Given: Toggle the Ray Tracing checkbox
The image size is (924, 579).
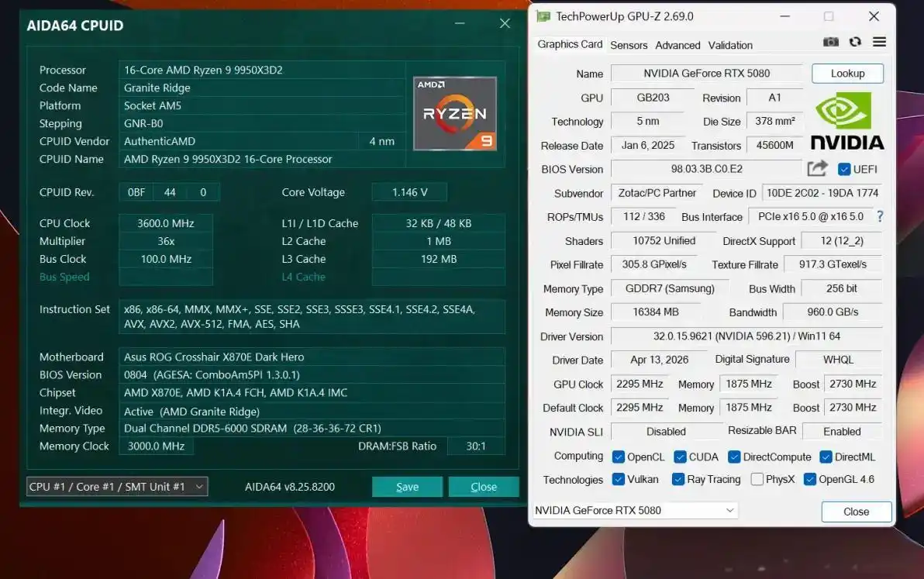Looking at the screenshot, I should click(x=678, y=479).
